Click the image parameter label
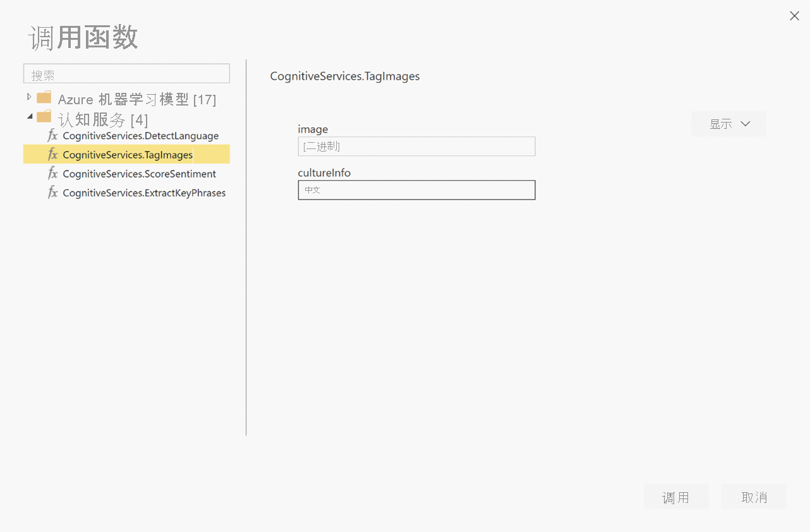Screen dimensions: 810x532 pos(313,129)
